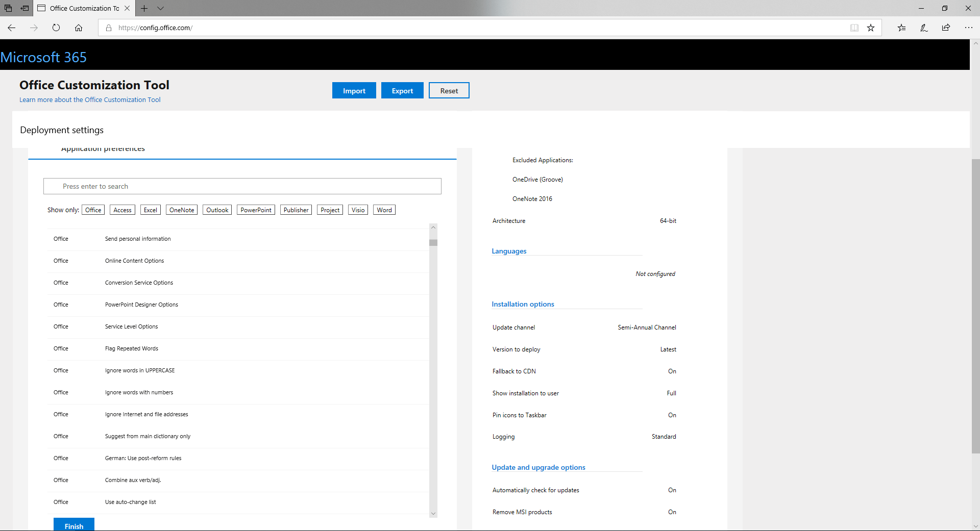Click the Microsoft 365 header title
The height and width of the screenshot is (531, 980).
tap(43, 57)
